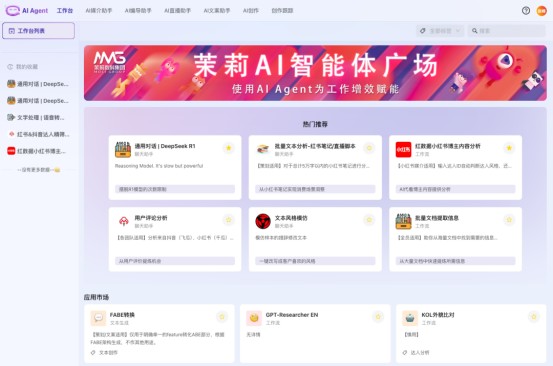Click the 应用市场 section heading

[96, 297]
